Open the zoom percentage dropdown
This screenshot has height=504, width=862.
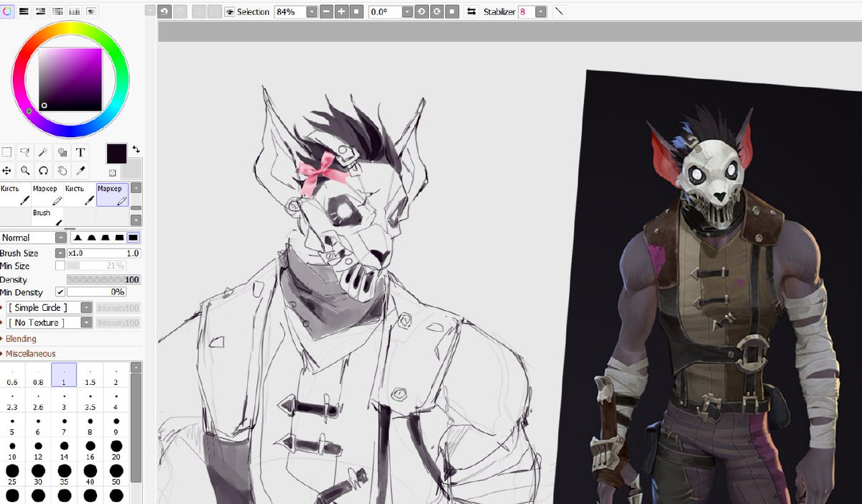(312, 11)
